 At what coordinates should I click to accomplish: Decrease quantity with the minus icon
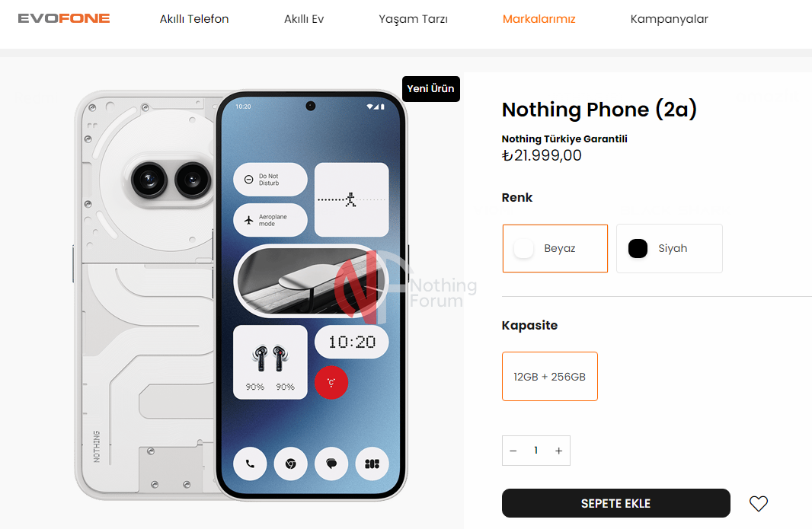coord(513,451)
